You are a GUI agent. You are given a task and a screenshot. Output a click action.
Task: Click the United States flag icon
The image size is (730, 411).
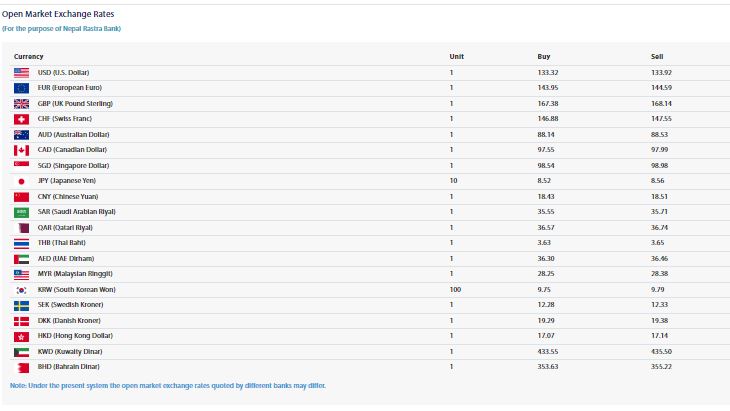21,73
